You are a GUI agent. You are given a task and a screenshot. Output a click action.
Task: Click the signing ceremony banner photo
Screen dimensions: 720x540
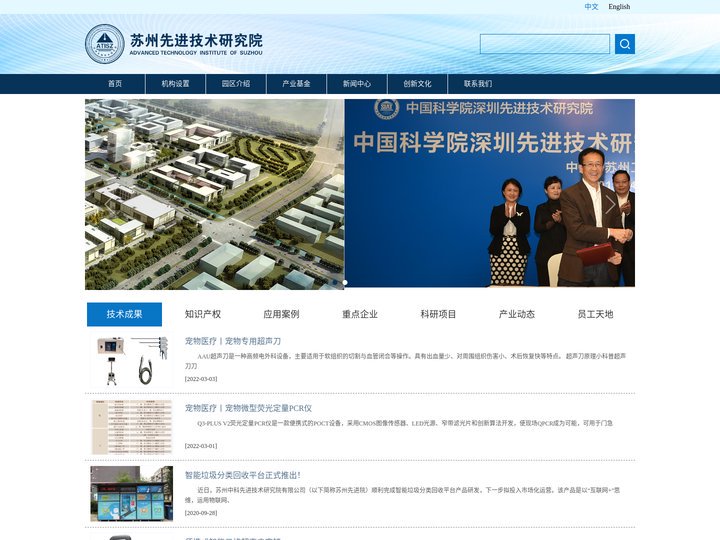pos(490,193)
